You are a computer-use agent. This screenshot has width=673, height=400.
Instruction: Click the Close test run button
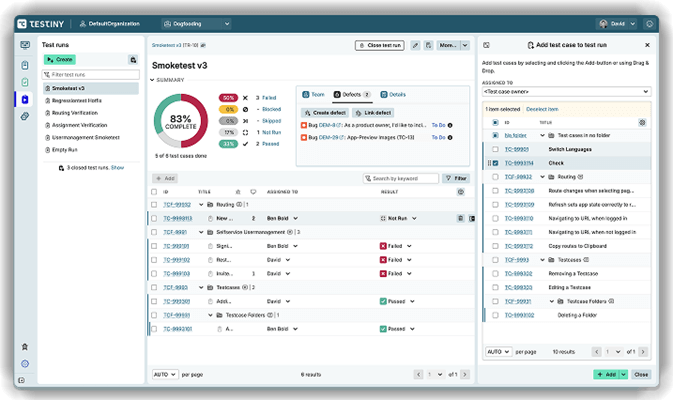[380, 45]
